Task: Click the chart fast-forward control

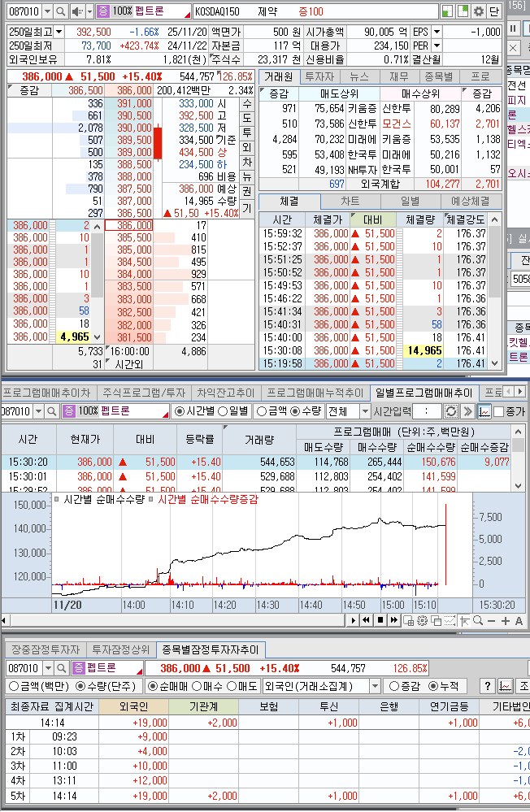Action: click(393, 620)
